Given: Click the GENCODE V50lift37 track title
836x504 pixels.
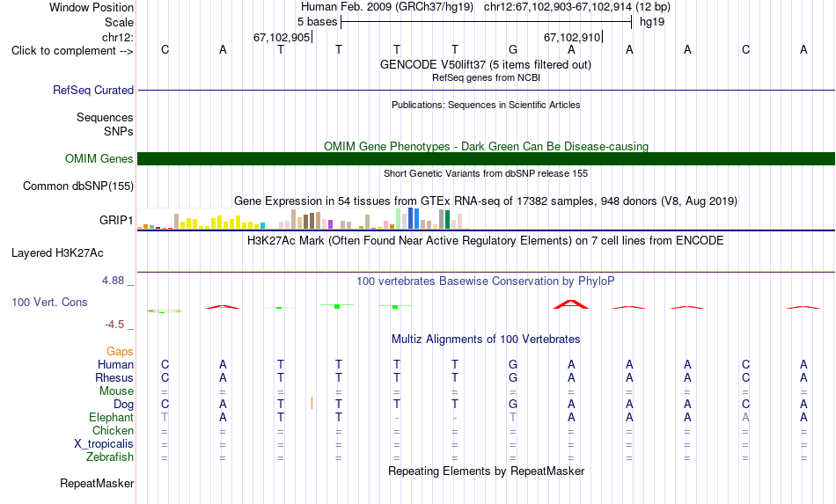Looking at the screenshot, I should click(486, 64).
